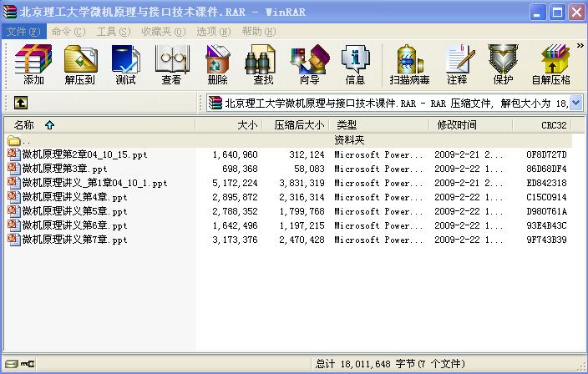Open the address bar dropdown arrow
This screenshot has width=588, height=374.
tap(576, 103)
